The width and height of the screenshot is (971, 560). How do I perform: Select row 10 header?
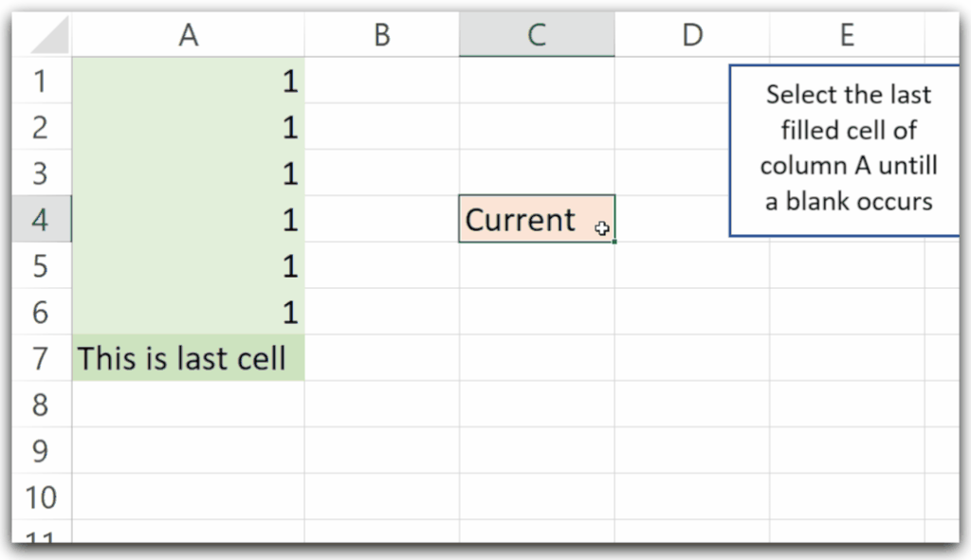pyautogui.click(x=40, y=497)
